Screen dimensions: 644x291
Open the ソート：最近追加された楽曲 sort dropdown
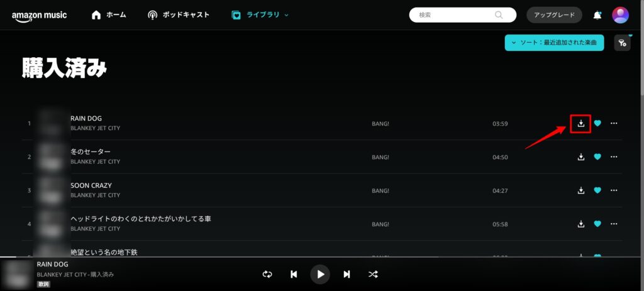pyautogui.click(x=554, y=43)
